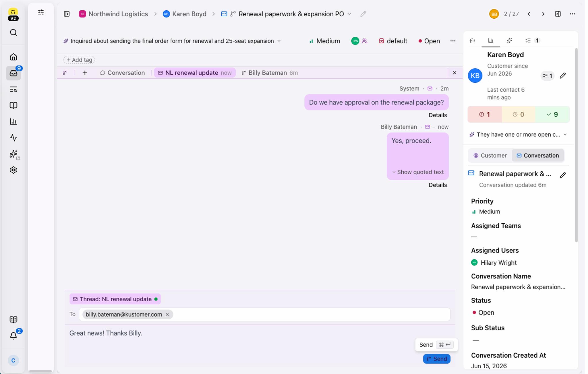This screenshot has height=374, width=588.
Task: Click the customer conversations count badge
Action: pyautogui.click(x=548, y=76)
